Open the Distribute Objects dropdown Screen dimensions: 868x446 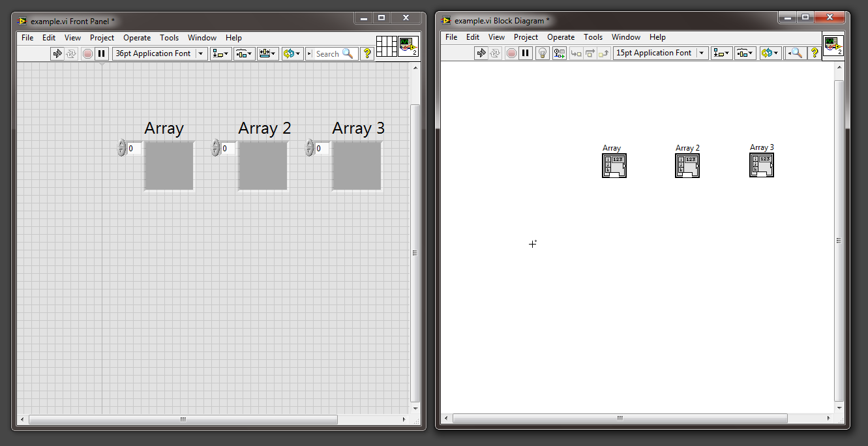[x=245, y=53]
